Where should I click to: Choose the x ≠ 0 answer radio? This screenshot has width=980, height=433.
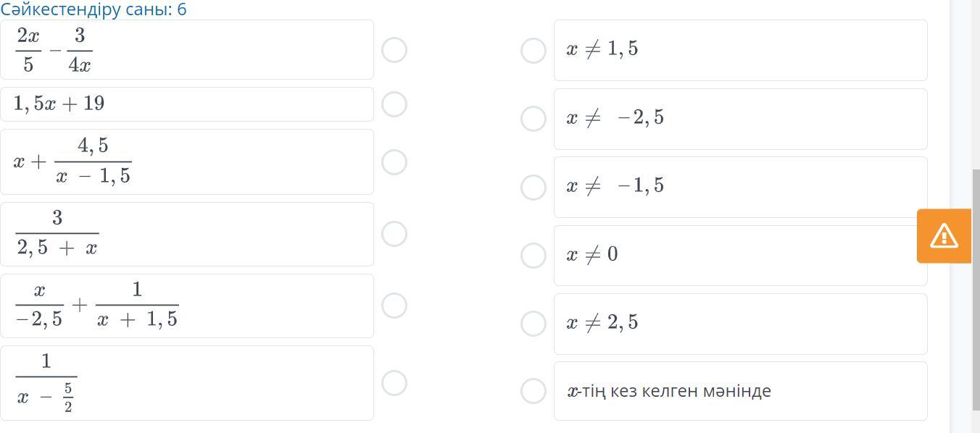[533, 256]
